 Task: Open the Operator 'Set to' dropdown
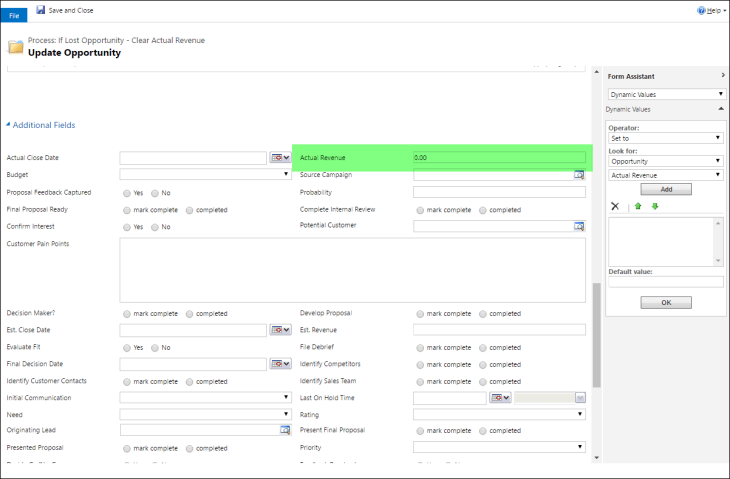coord(665,138)
